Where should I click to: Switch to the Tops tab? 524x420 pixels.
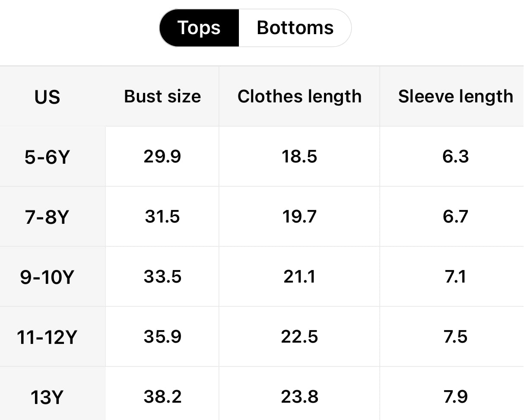[199, 28]
